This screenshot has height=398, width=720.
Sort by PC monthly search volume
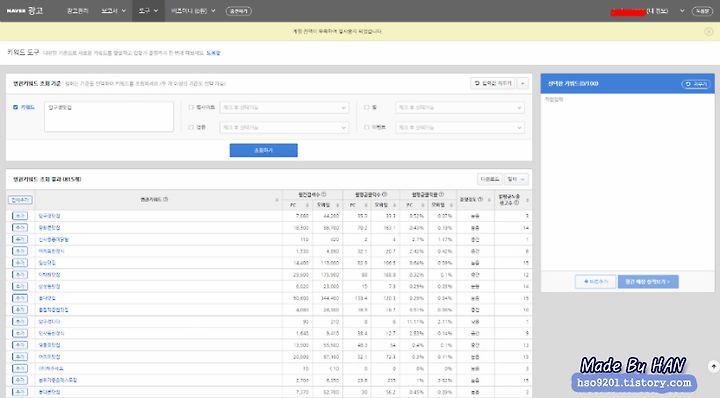pos(307,205)
